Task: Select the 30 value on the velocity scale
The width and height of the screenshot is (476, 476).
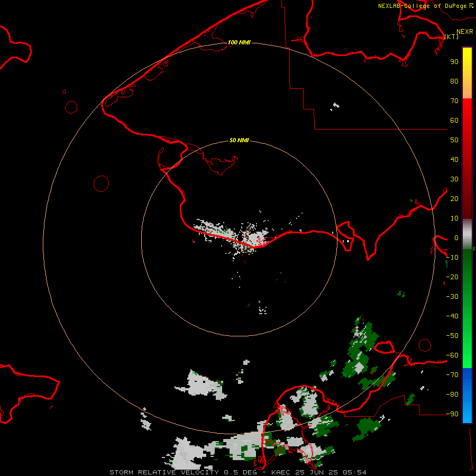Action: pos(454,179)
